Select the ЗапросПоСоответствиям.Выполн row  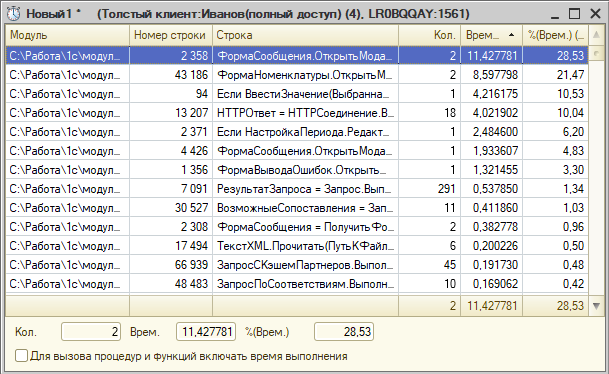297,284
